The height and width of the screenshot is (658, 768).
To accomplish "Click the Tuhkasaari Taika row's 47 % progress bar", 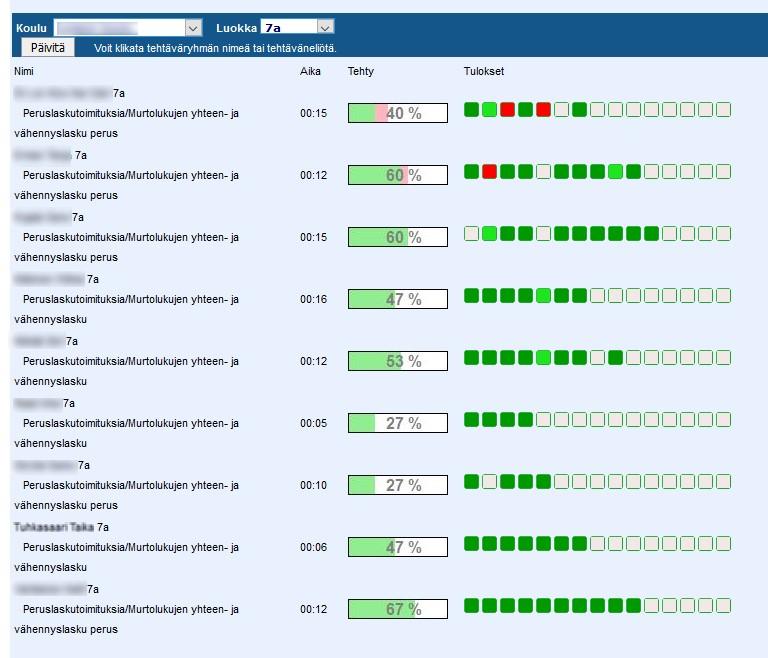I will 398,547.
